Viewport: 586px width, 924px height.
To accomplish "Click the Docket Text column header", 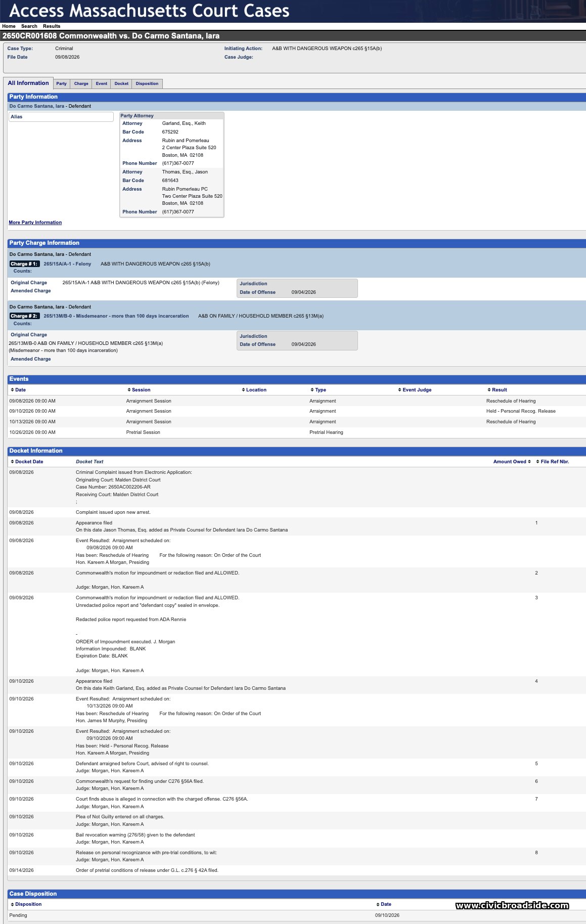I will (89, 462).
